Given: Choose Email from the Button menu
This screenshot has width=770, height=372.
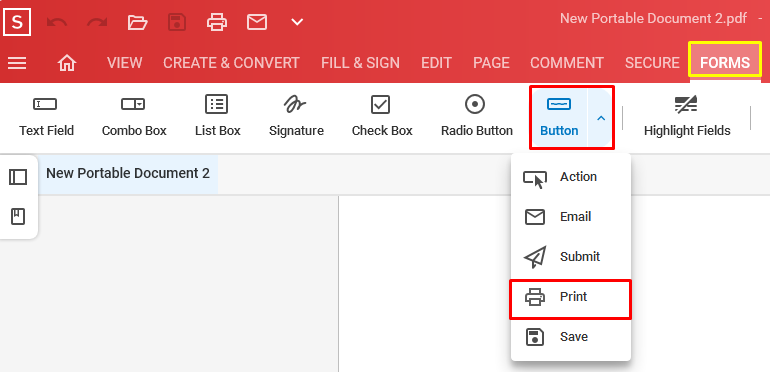Looking at the screenshot, I should coord(571,217).
